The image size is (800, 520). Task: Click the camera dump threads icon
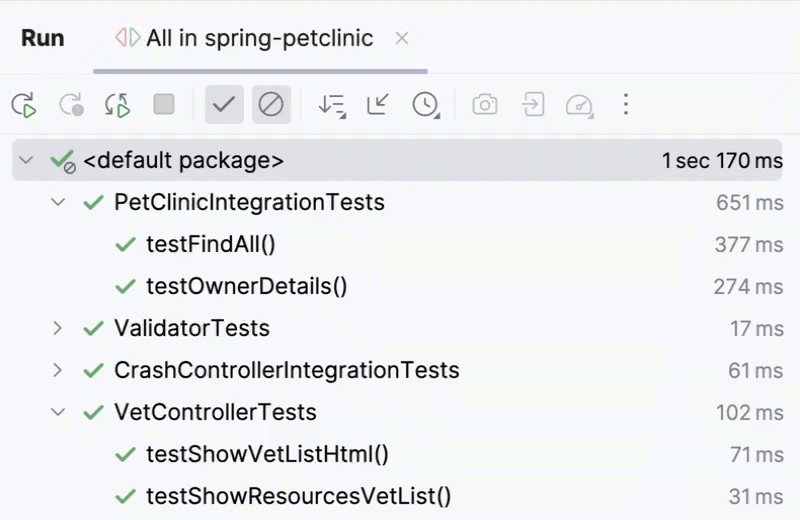pos(485,104)
